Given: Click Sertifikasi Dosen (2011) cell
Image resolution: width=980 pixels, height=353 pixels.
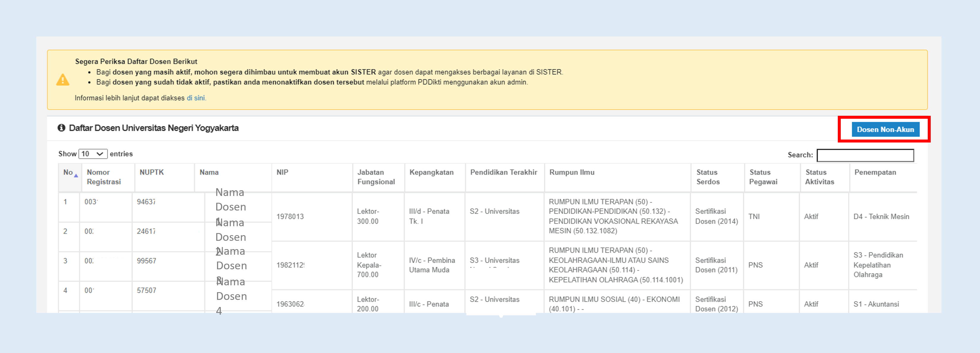Looking at the screenshot, I should pos(717,265).
